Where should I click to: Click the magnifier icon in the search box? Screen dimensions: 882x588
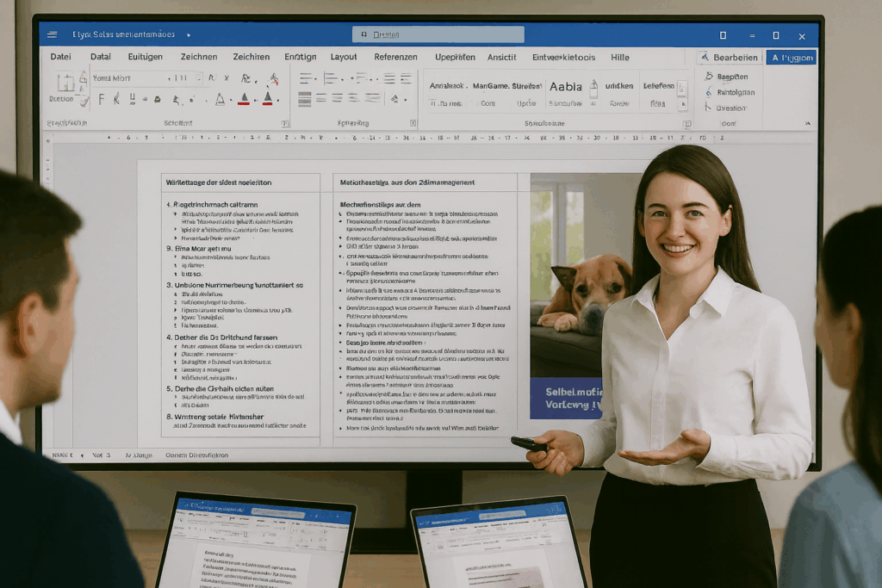(x=364, y=34)
